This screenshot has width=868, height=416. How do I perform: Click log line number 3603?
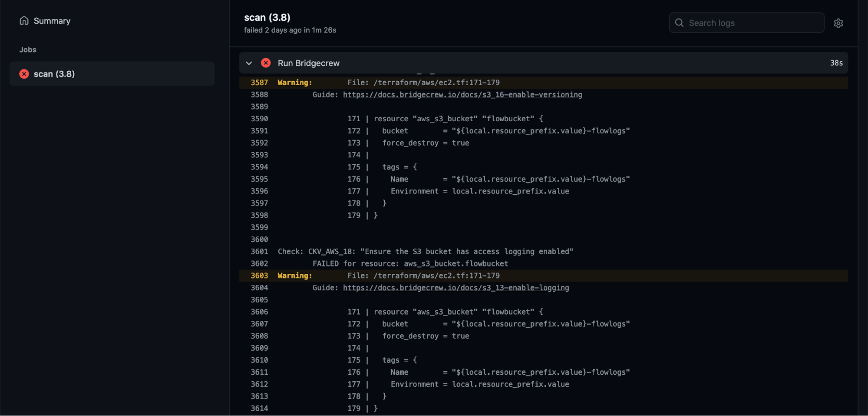coord(259,276)
